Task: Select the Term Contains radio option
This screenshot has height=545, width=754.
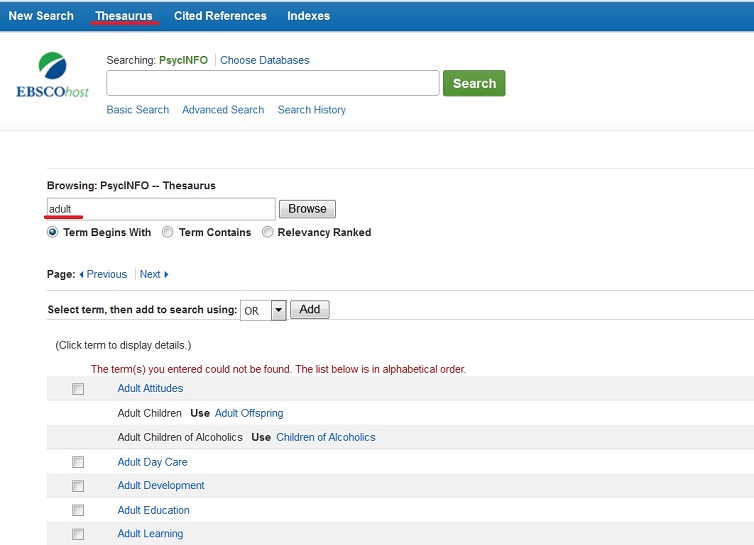Action: tap(167, 232)
